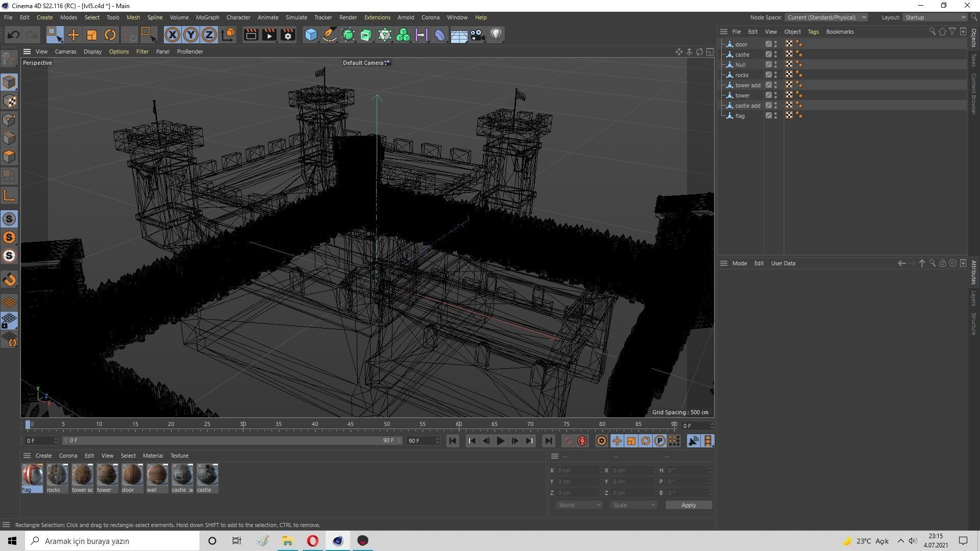Open Object Manager hamburger menu
The width and height of the screenshot is (980, 551).
[723, 32]
